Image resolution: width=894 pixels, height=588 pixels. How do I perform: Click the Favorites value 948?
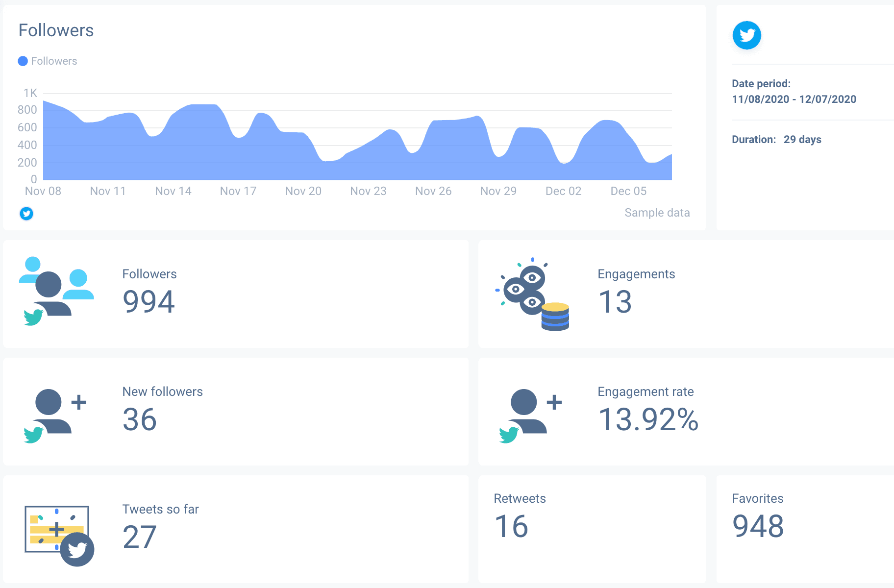(x=758, y=526)
